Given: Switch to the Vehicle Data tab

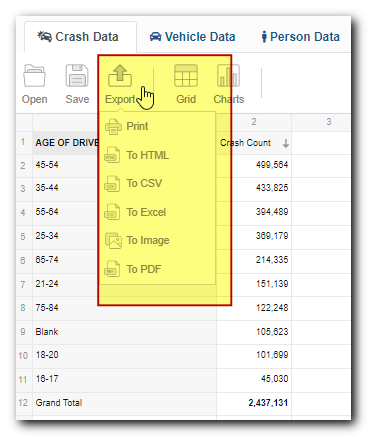Looking at the screenshot, I should tap(193, 37).
